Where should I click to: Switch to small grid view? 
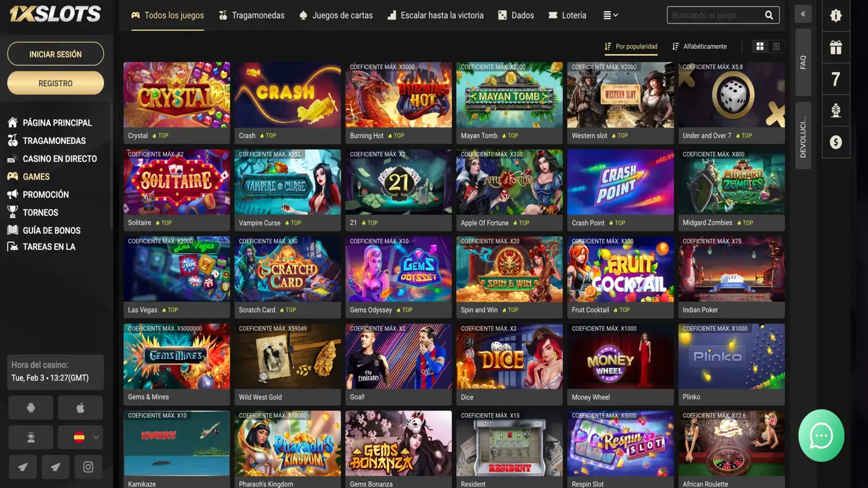(776, 47)
